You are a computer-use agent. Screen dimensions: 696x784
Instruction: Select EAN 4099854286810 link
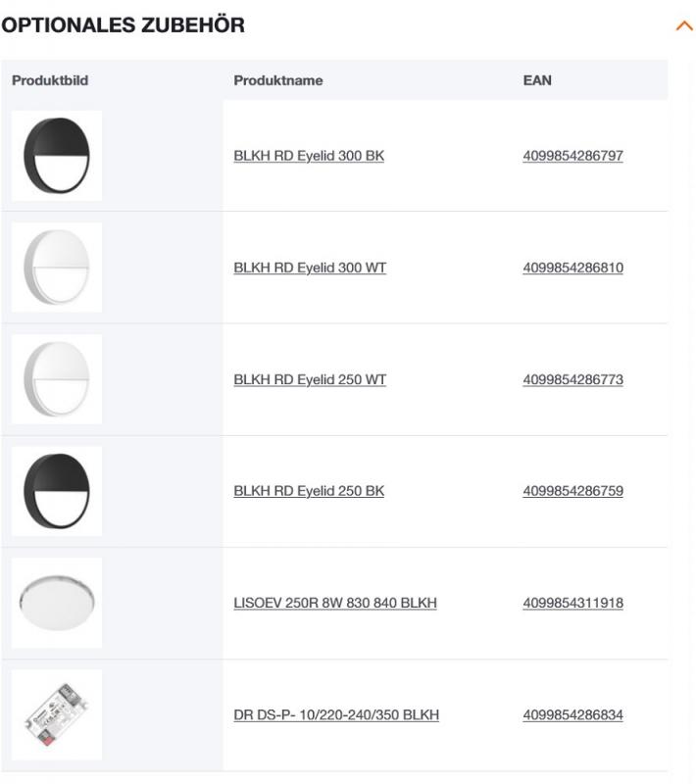tap(572, 266)
